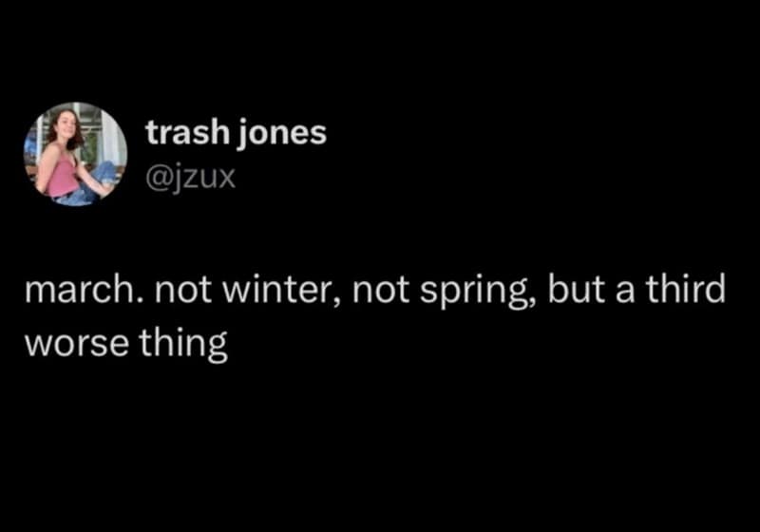Click the second "not" before spring
The width and height of the screenshot is (760, 532).
point(380,291)
